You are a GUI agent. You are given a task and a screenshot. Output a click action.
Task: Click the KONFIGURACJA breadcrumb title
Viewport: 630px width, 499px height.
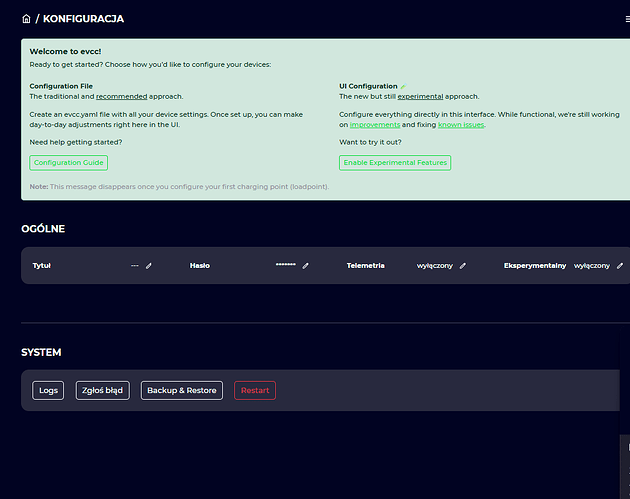pos(84,19)
